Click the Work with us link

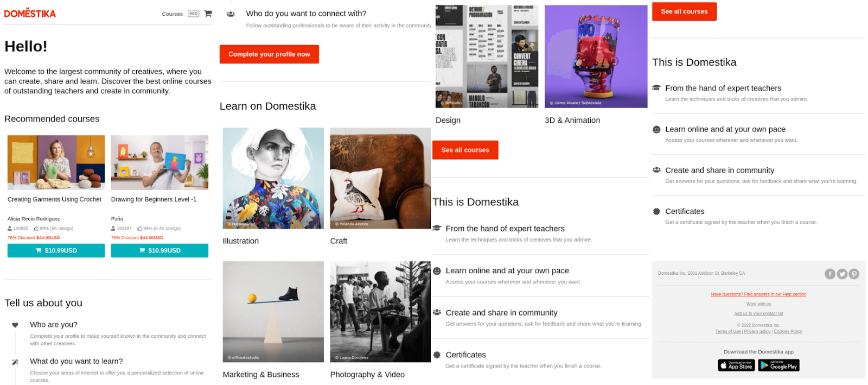point(758,304)
